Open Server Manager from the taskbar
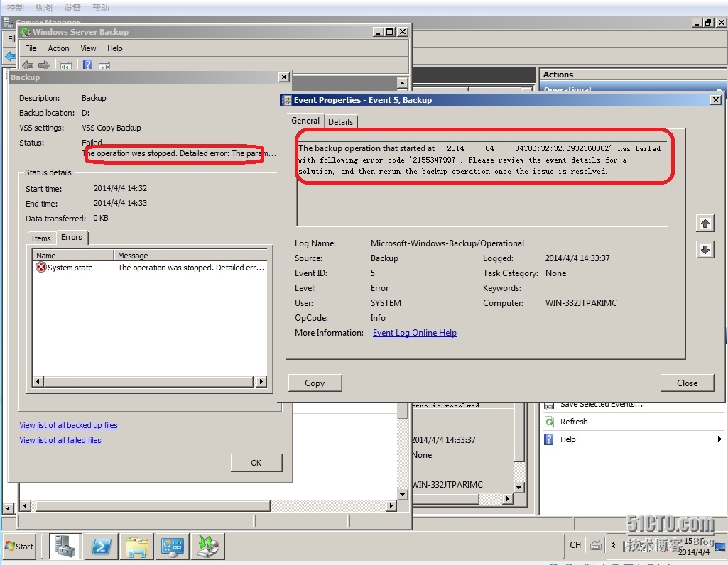The height and width of the screenshot is (565, 728). point(65,546)
